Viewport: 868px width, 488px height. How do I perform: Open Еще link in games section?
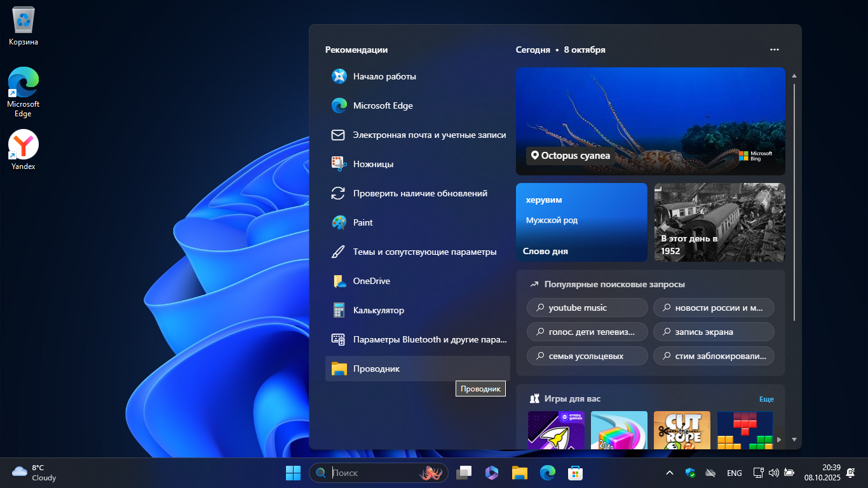pyautogui.click(x=766, y=399)
